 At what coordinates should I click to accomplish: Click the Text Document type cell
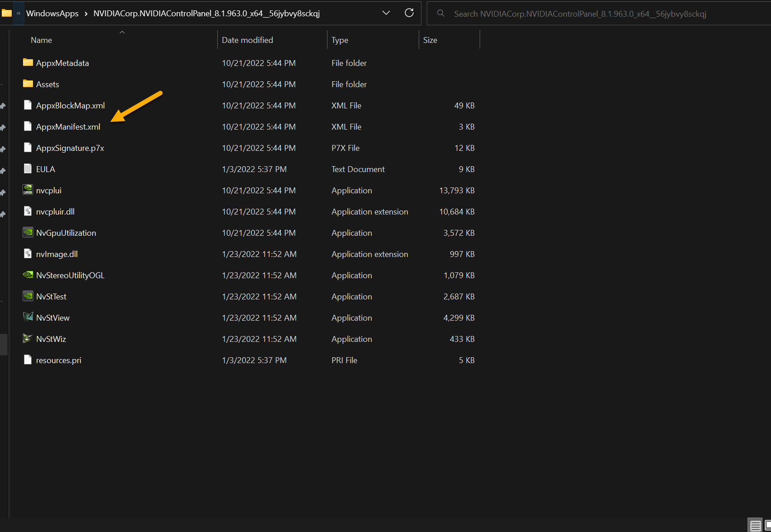coord(358,169)
